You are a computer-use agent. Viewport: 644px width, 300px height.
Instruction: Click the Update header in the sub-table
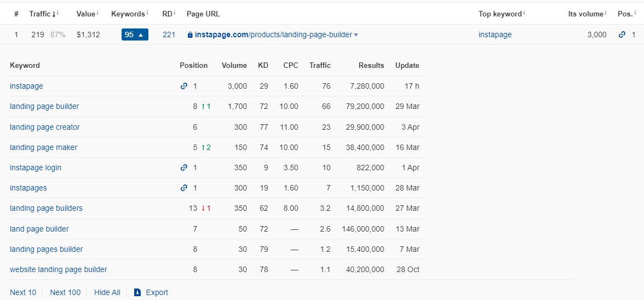(x=407, y=65)
